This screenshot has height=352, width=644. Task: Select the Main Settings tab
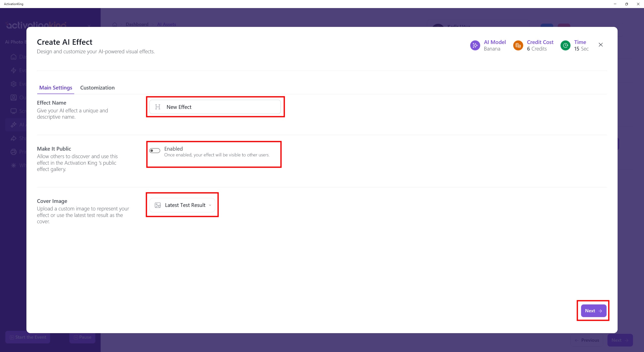coord(56,88)
